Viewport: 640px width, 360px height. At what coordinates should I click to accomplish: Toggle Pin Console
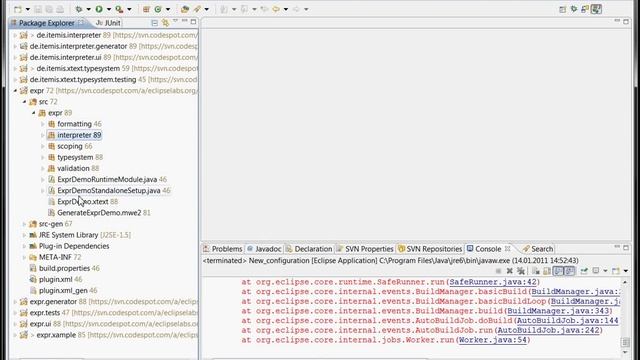[584, 271]
